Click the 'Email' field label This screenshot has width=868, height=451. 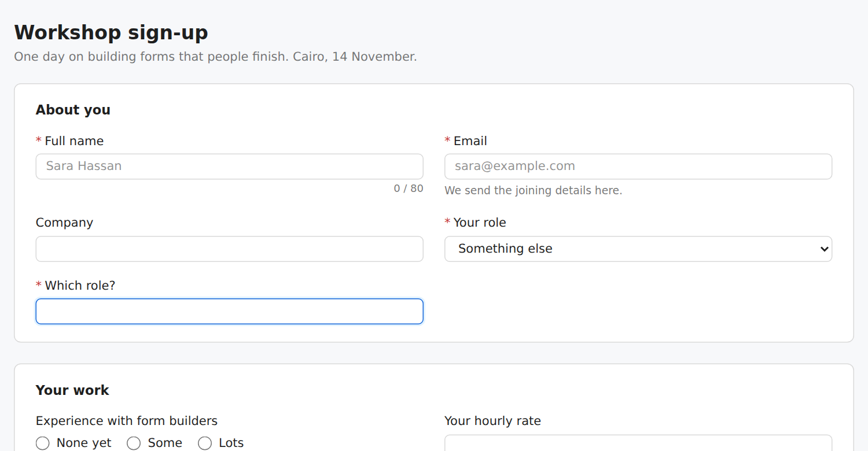(x=470, y=141)
